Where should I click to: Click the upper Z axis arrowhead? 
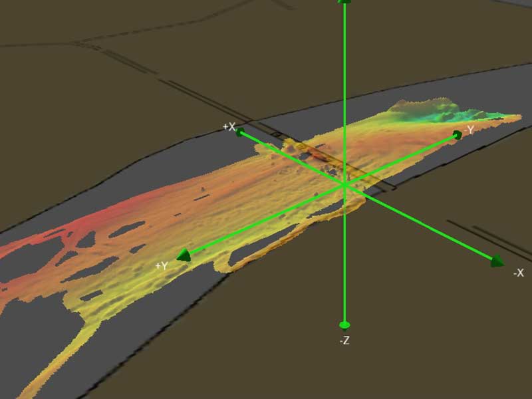(x=344, y=2)
